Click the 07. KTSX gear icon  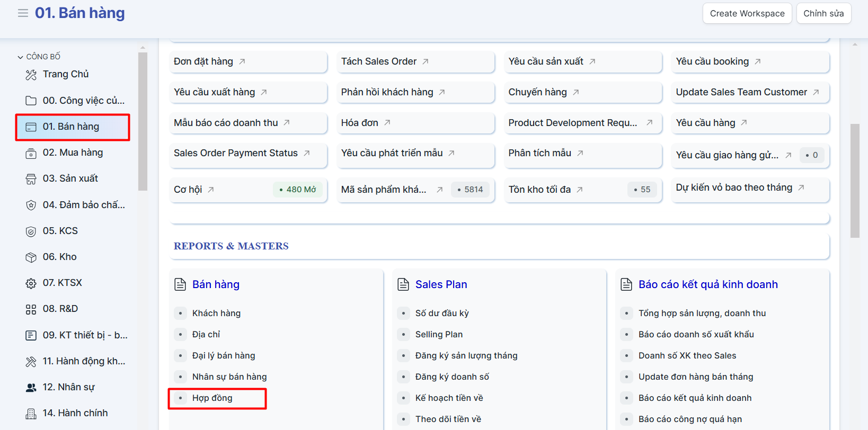pyautogui.click(x=31, y=283)
